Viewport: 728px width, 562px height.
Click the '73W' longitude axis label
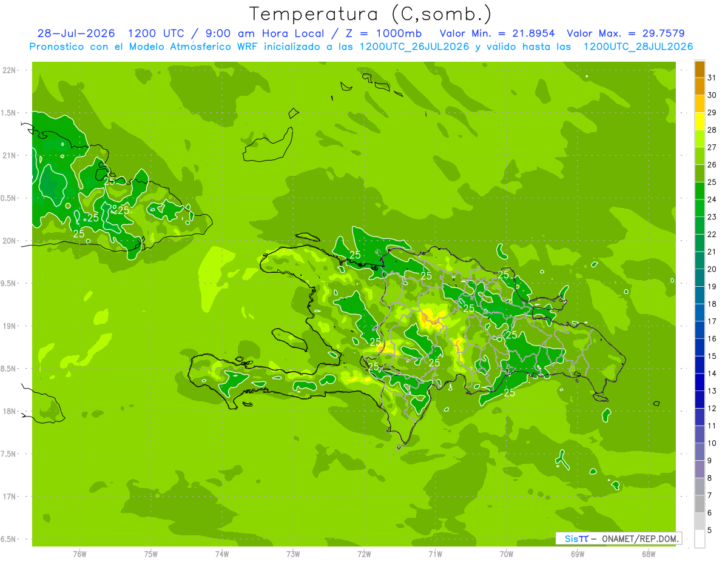(293, 554)
